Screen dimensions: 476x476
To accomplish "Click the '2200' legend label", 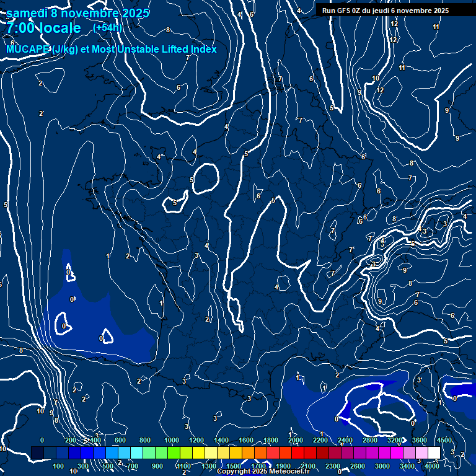I will pos(320,440).
